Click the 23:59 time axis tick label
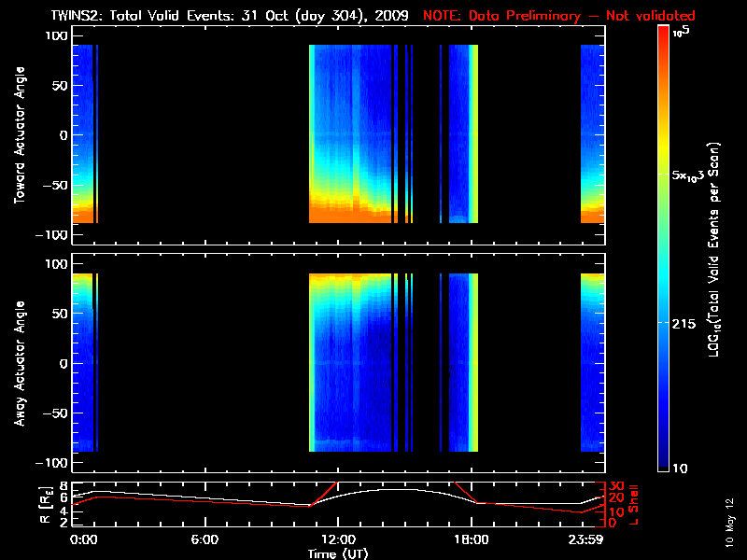The image size is (747, 560). pyautogui.click(x=588, y=540)
